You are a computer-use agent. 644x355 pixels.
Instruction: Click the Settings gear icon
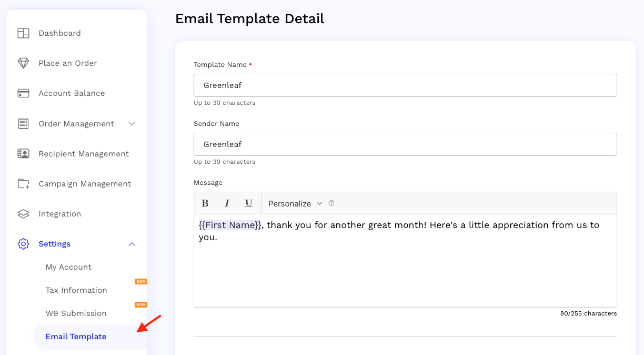click(x=23, y=243)
